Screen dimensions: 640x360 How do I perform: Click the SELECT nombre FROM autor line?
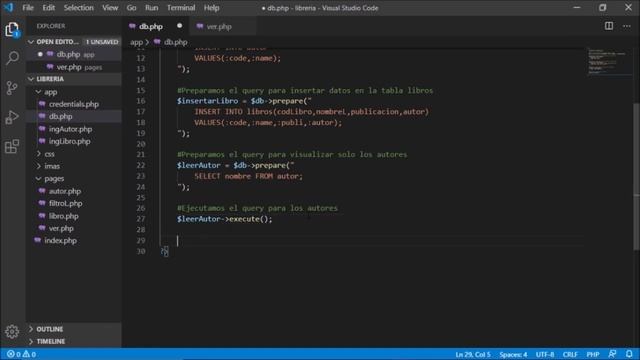(249, 176)
